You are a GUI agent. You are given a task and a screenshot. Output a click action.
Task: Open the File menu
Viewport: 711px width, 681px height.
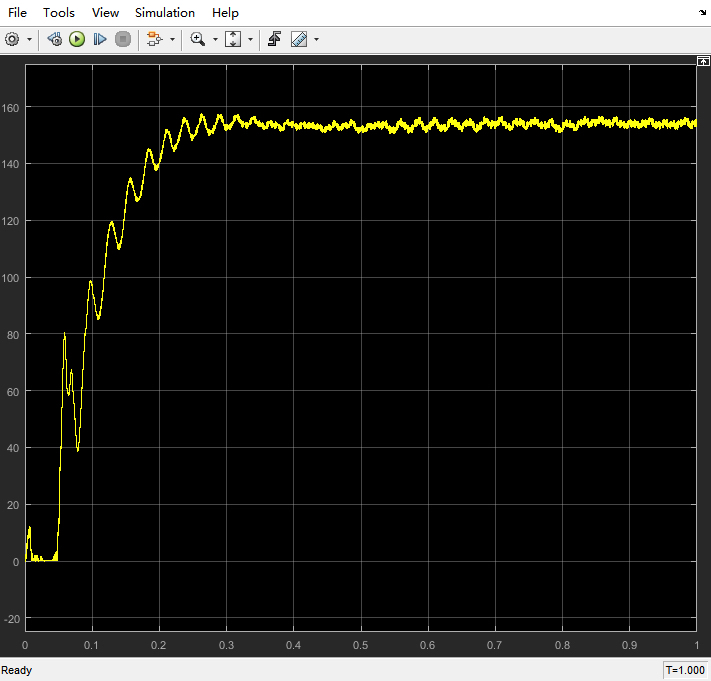tap(17, 13)
